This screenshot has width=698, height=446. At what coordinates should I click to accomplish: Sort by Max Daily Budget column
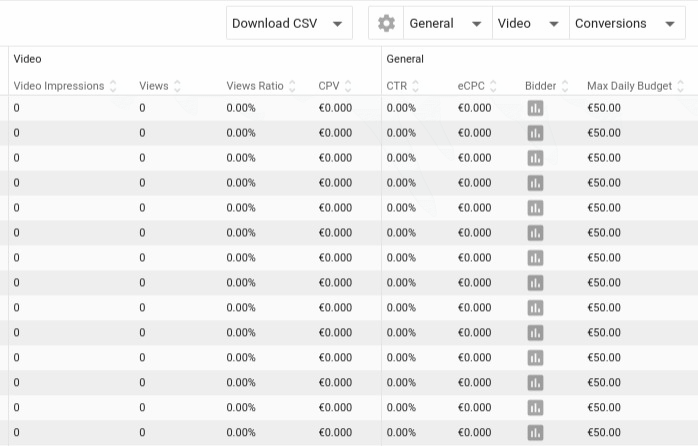[x=681, y=86]
